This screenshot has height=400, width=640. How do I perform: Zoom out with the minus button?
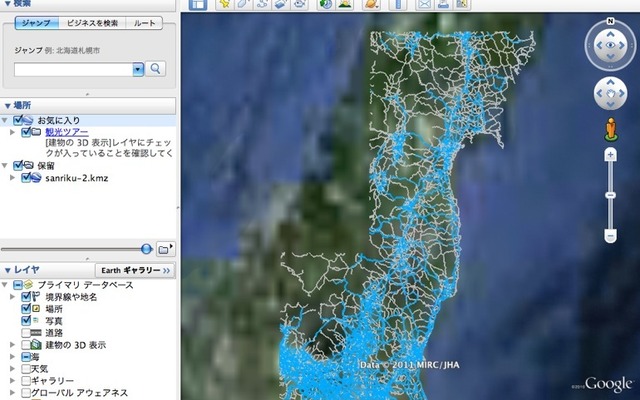point(611,236)
